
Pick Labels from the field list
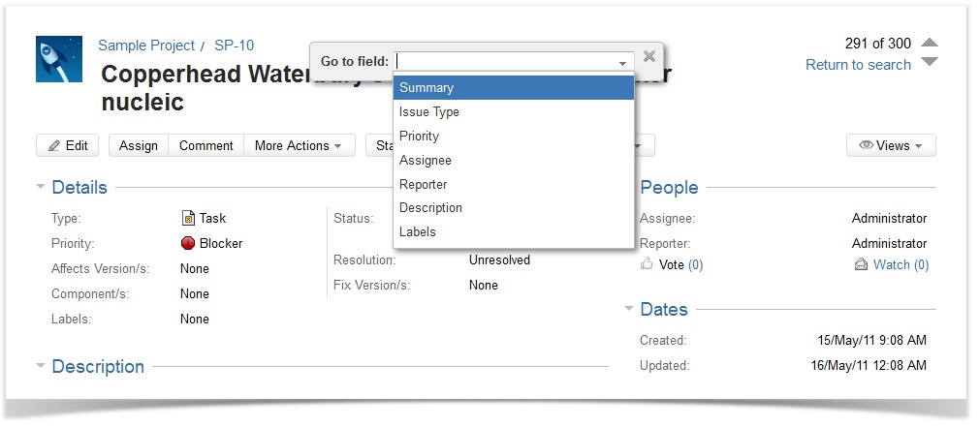pos(418,231)
